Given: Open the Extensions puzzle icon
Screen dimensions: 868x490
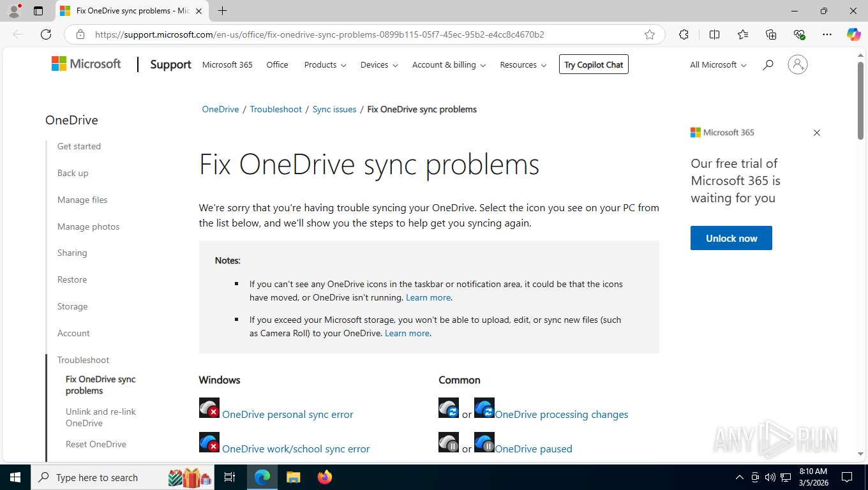Looking at the screenshot, I should tap(684, 34).
